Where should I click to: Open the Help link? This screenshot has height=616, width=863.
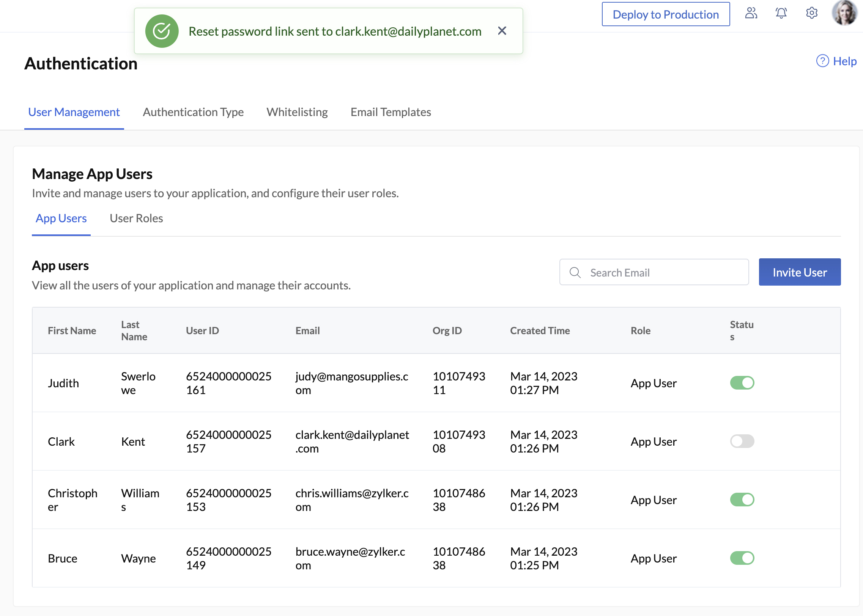point(844,61)
